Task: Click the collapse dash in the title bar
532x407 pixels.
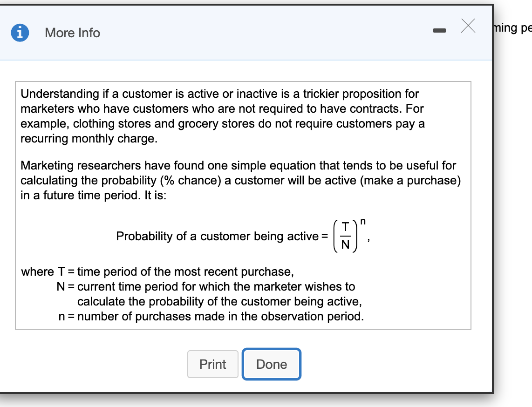Action: tap(438, 29)
